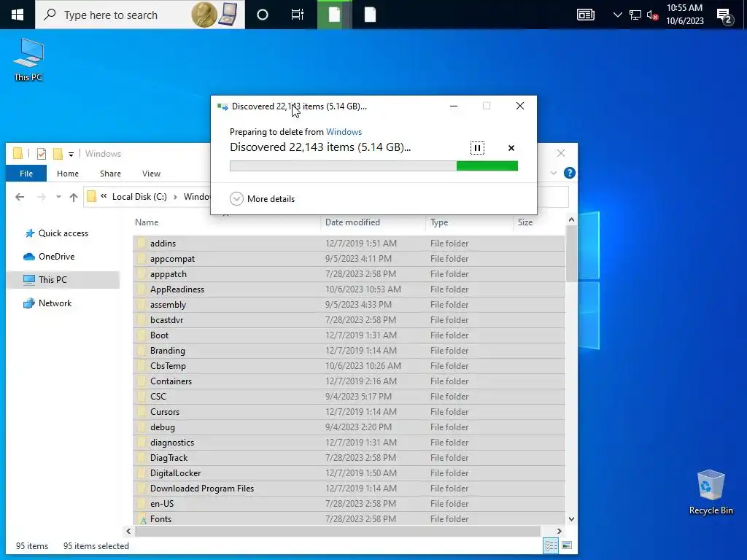The image size is (747, 560).
Task: Click the Cortana circle icon in taskbar
Action: tap(262, 15)
